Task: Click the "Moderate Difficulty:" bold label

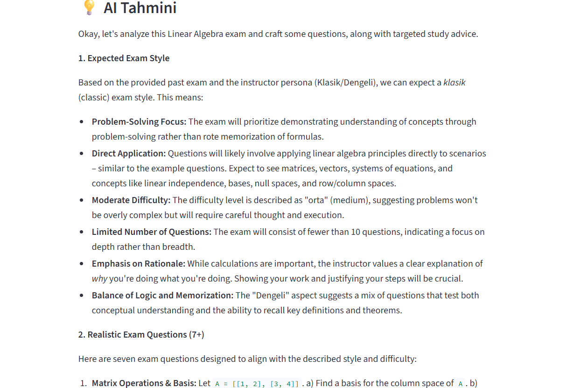Action: 131,200
